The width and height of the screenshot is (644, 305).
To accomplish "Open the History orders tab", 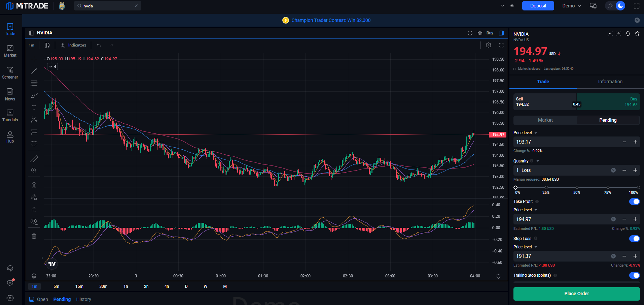I will [x=83, y=299].
